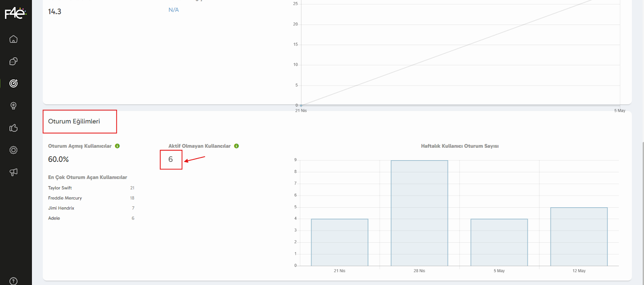The height and width of the screenshot is (285, 644).
Task: Select Freddie Mercury in the top users list
Action: click(65, 198)
